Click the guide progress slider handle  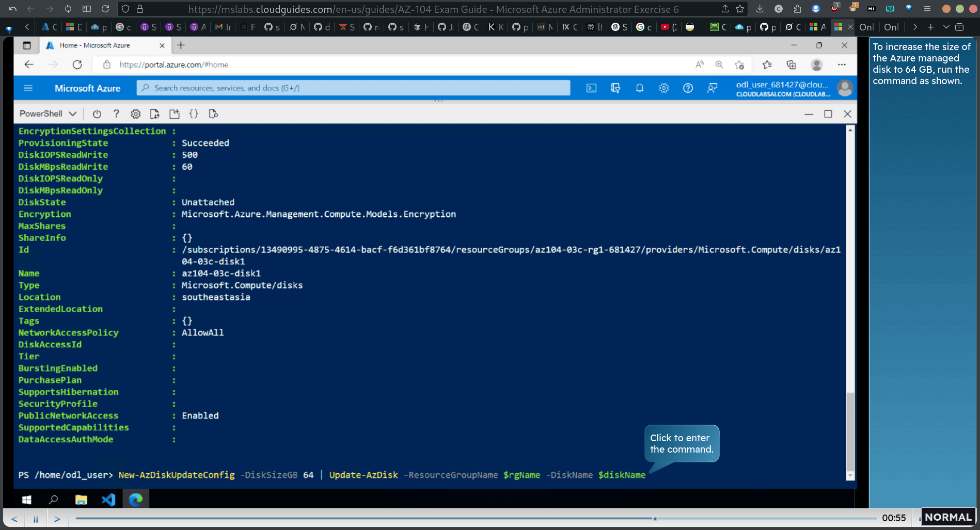(x=655, y=518)
